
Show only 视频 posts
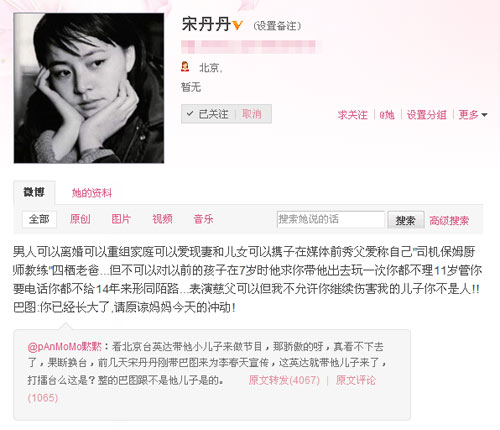(162, 219)
